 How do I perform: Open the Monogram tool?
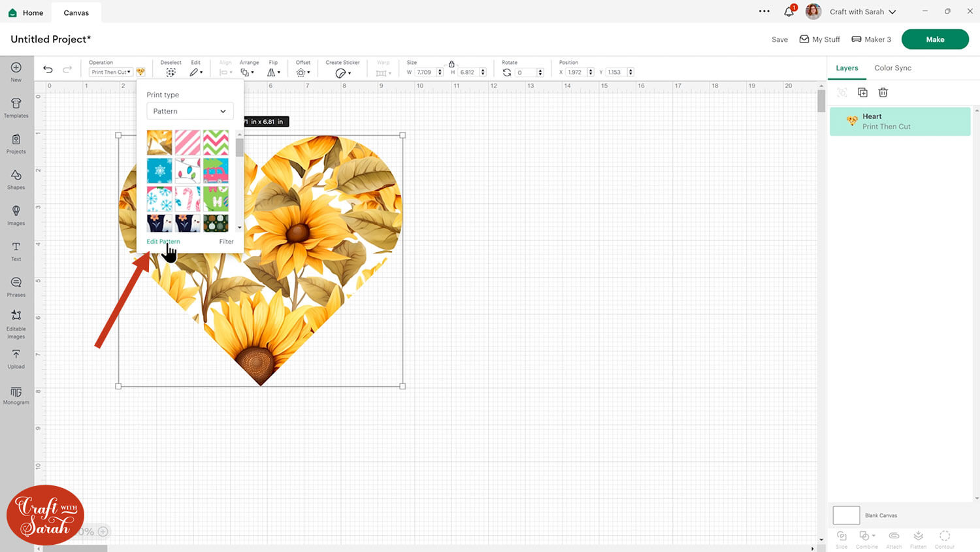tap(16, 395)
